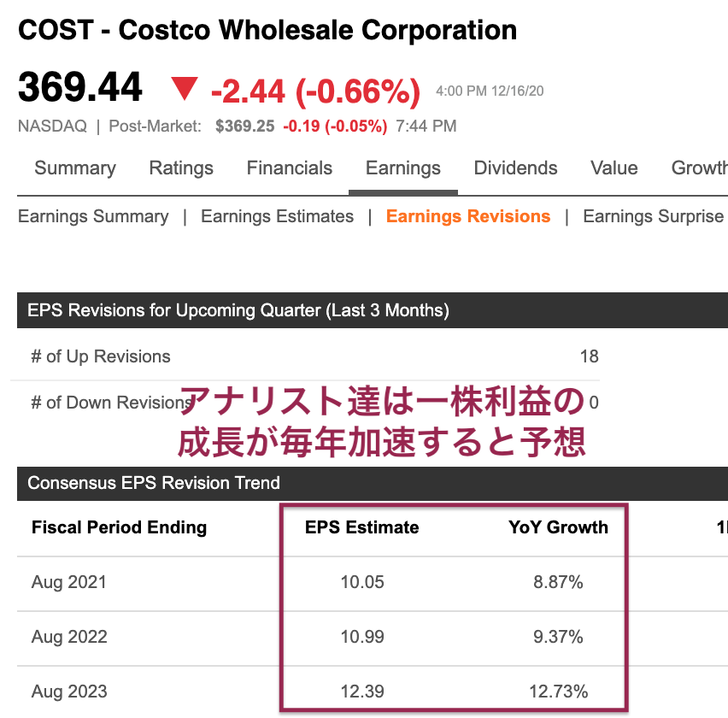Click the red down-triangle price change icon

[185, 88]
